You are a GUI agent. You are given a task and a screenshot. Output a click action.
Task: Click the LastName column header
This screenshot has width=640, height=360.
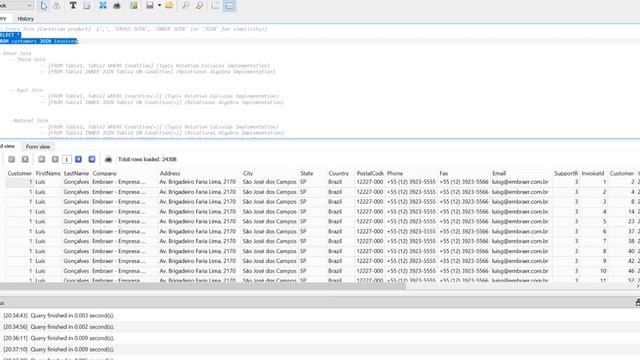pyautogui.click(x=76, y=173)
